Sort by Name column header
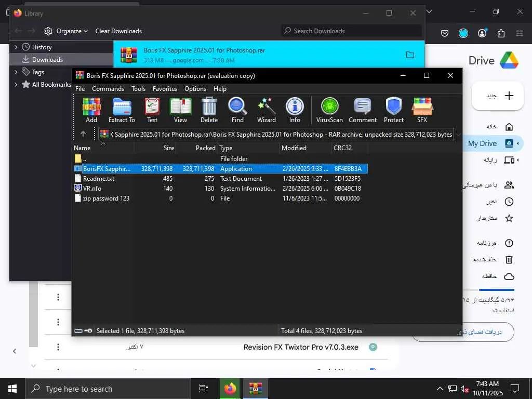Screen dimensions: 532x399 [x=103, y=148]
